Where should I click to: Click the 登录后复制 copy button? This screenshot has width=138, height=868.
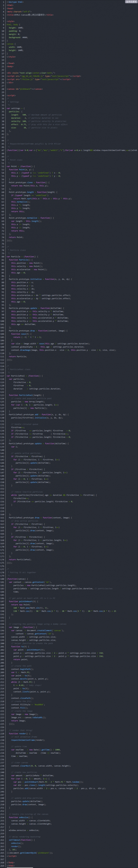(x=131, y=2)
